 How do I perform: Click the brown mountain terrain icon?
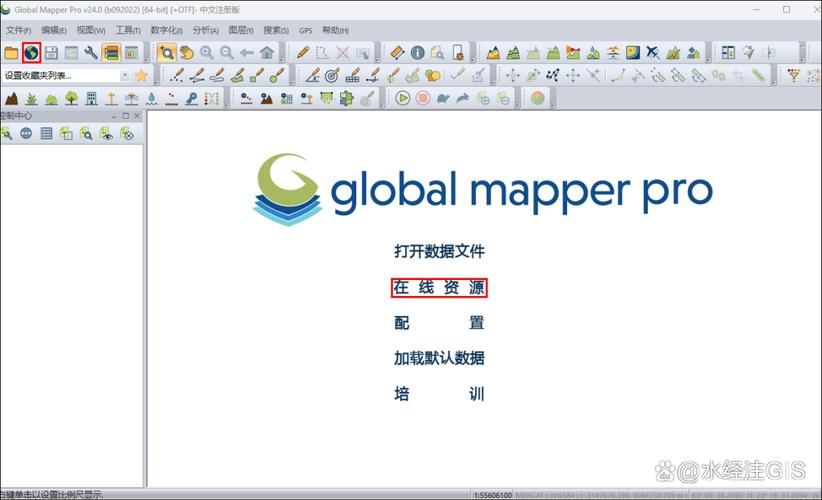(12, 98)
